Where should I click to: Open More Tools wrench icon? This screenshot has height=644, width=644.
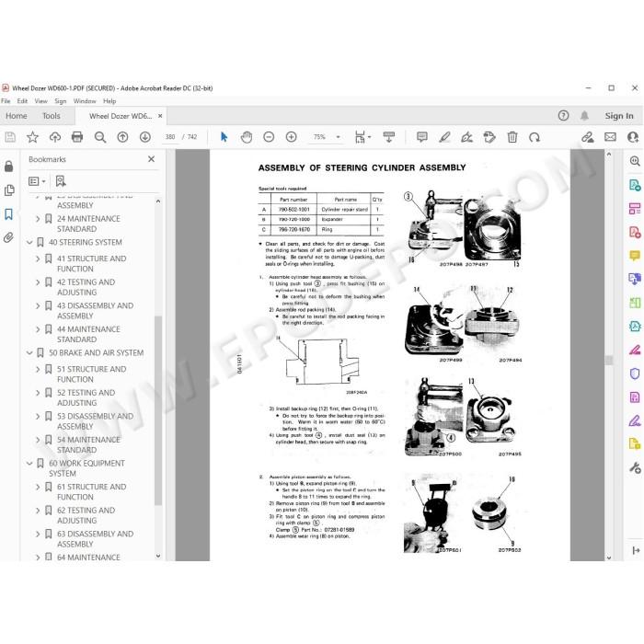tap(635, 467)
